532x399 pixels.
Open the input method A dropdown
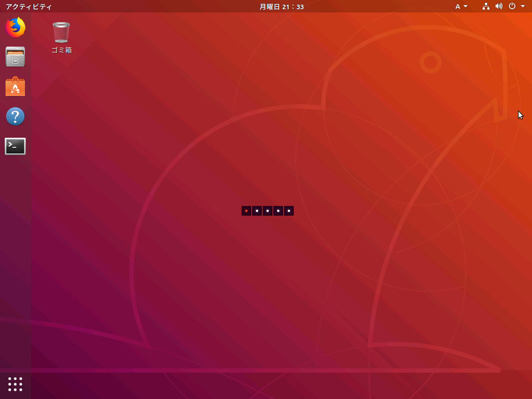click(461, 6)
